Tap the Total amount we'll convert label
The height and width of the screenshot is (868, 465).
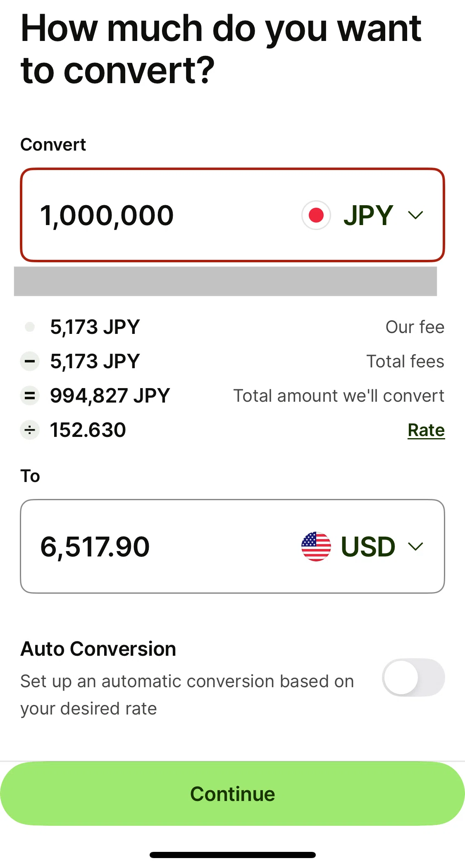339,396
